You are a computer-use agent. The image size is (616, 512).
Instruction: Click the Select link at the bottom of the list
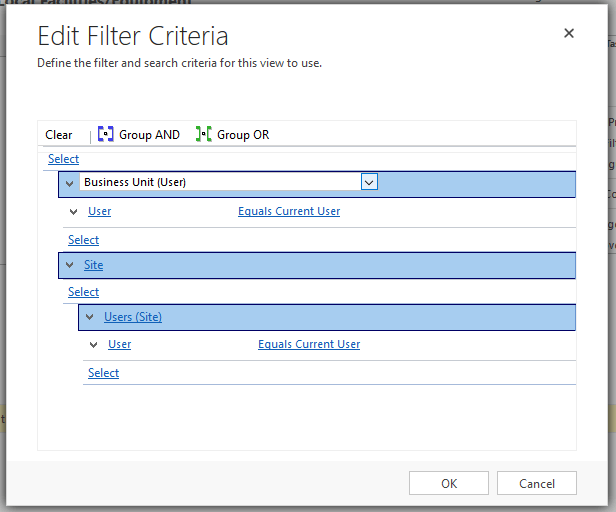(x=103, y=373)
